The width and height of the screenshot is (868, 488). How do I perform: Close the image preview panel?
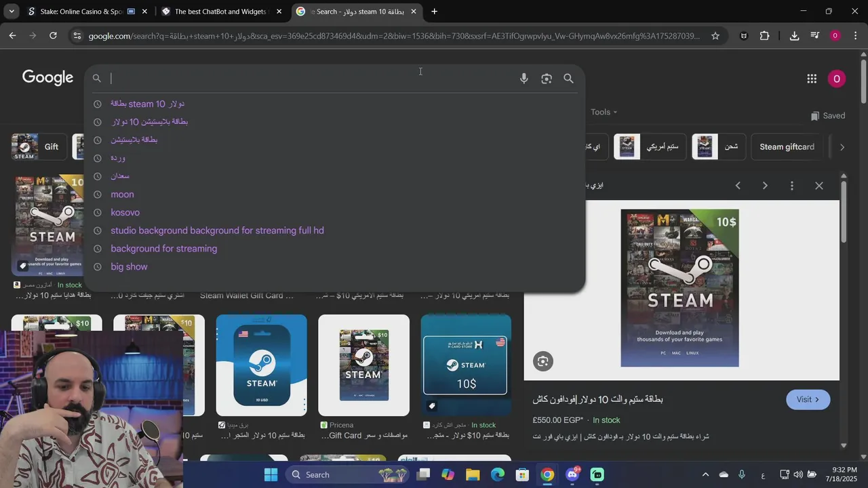[x=819, y=186]
